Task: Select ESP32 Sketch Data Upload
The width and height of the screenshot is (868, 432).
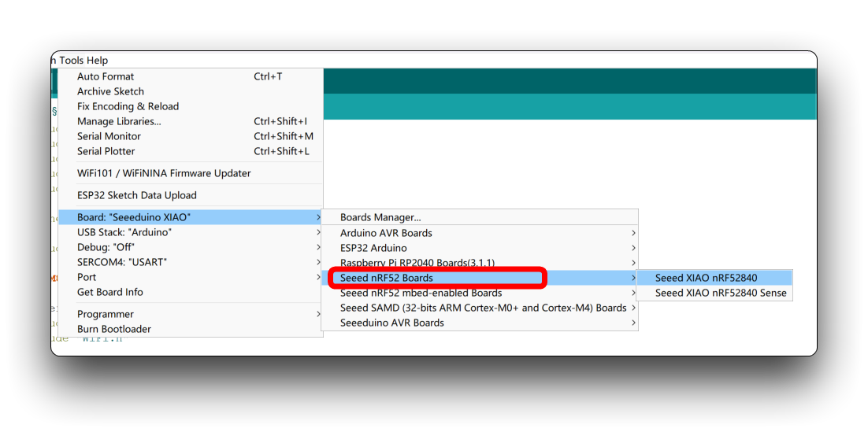Action: (x=191, y=195)
